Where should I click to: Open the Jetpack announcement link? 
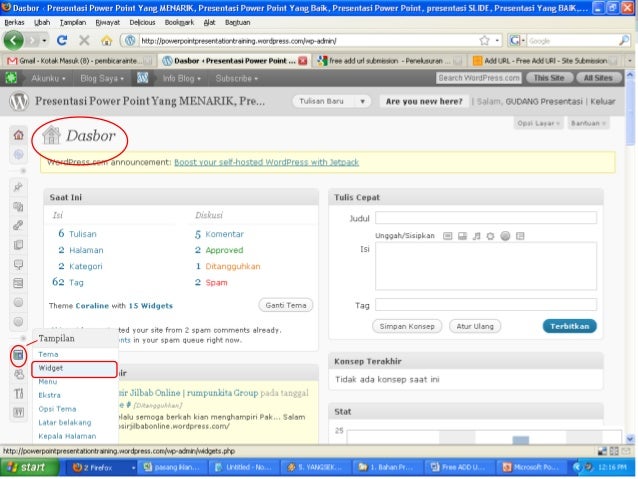tap(267, 162)
